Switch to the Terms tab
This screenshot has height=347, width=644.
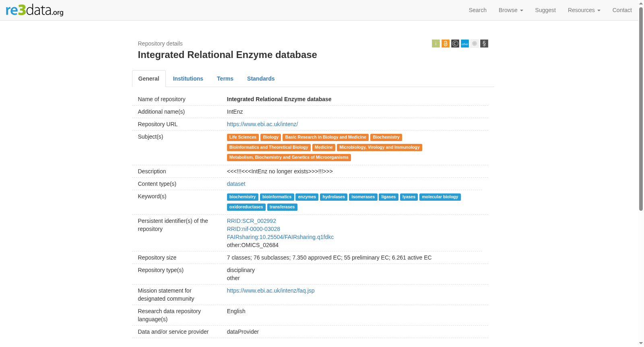point(225,79)
